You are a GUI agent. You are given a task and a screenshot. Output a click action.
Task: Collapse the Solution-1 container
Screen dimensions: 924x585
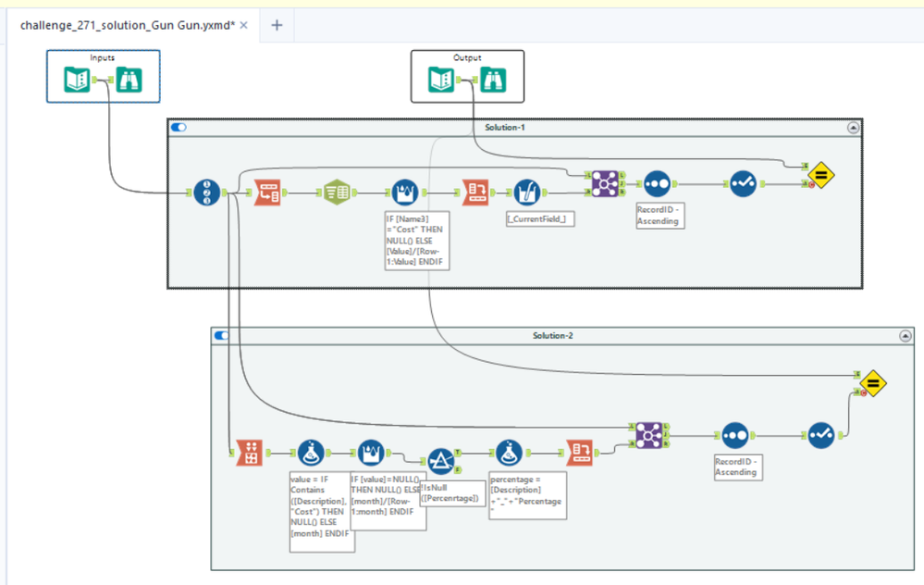coord(853,128)
